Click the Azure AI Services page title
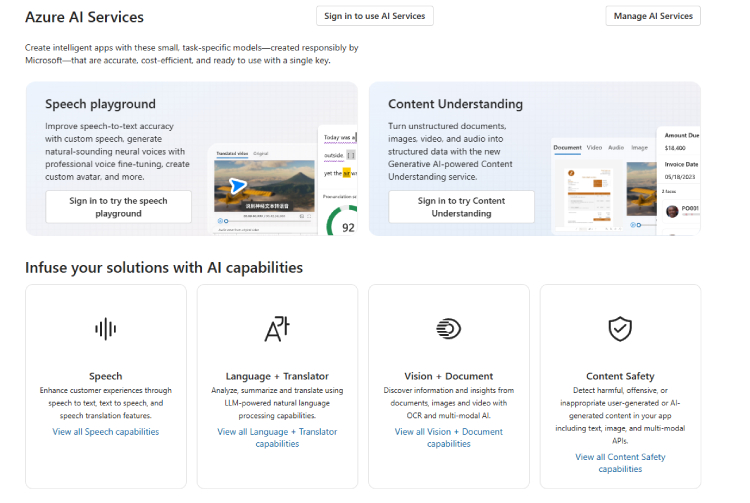 (x=84, y=17)
